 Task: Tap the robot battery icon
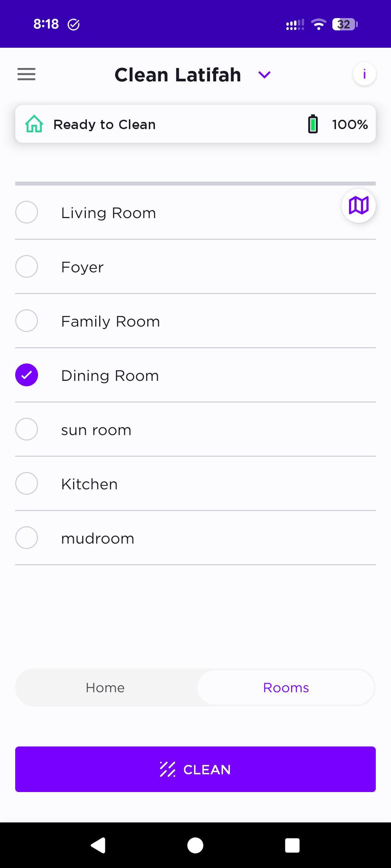coord(313,124)
